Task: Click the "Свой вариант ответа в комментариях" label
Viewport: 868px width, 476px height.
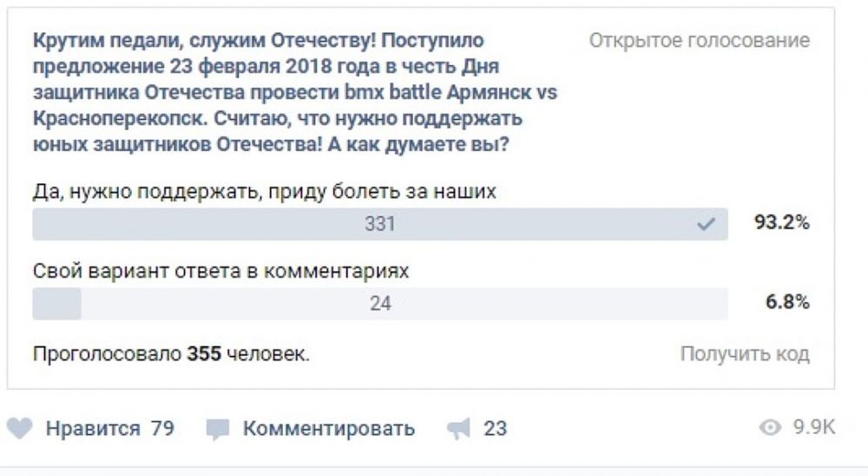Action: point(220,271)
